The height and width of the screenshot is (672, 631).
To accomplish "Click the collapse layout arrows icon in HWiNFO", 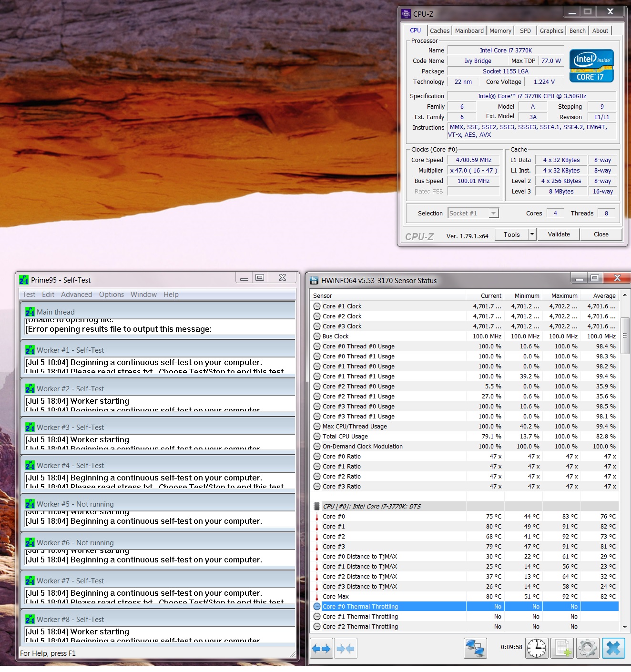I will pos(346,648).
